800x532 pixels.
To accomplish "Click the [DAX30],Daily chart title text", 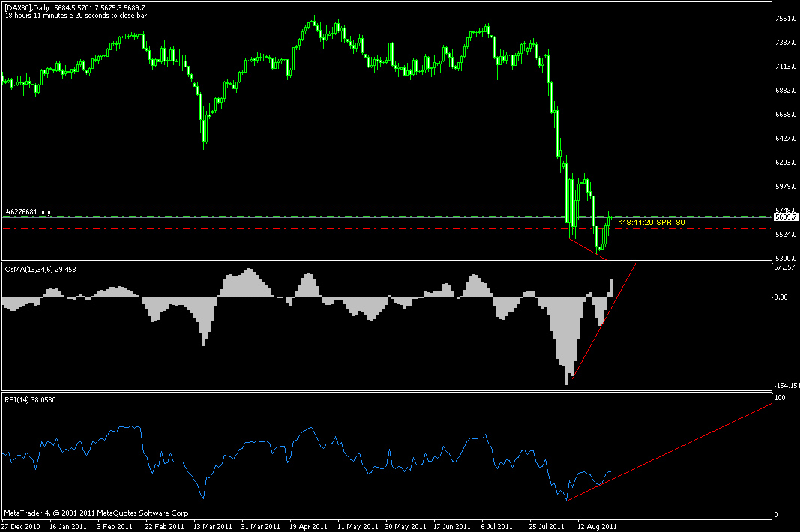I will point(28,7).
